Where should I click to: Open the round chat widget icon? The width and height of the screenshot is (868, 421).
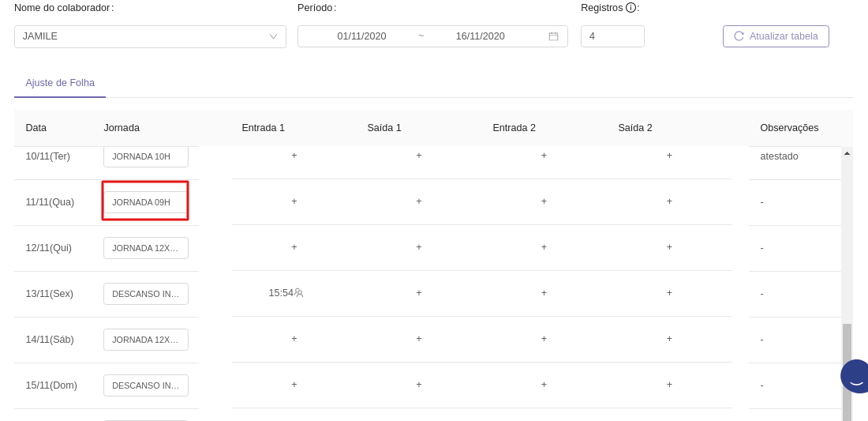[x=855, y=377]
